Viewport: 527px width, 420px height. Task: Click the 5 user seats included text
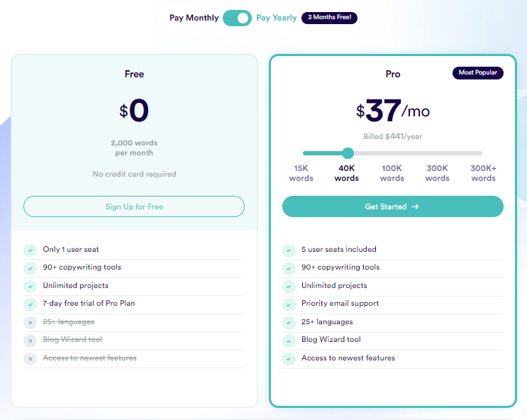(x=339, y=249)
